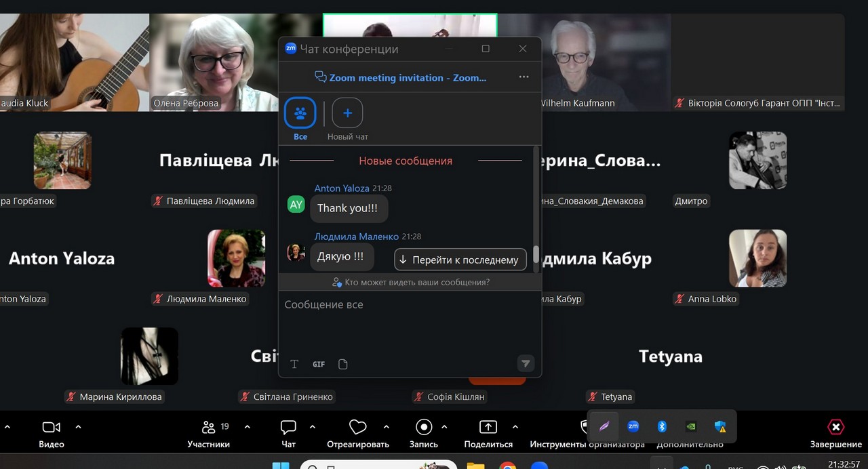The height and width of the screenshot is (469, 868).
Task: Click the chat messages vertical scrollbar
Action: tap(536, 253)
